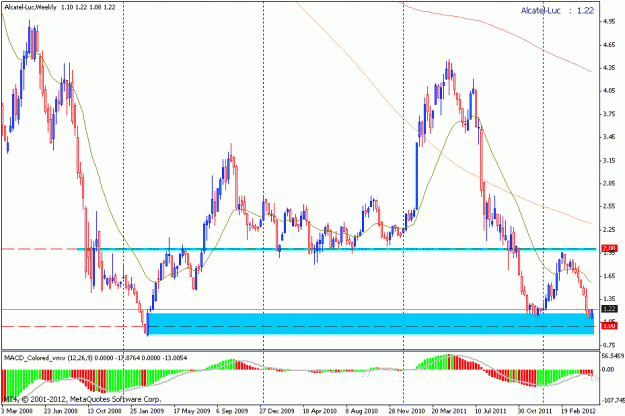
Task: Click the 4.65 price axis label
Action: tap(609, 45)
